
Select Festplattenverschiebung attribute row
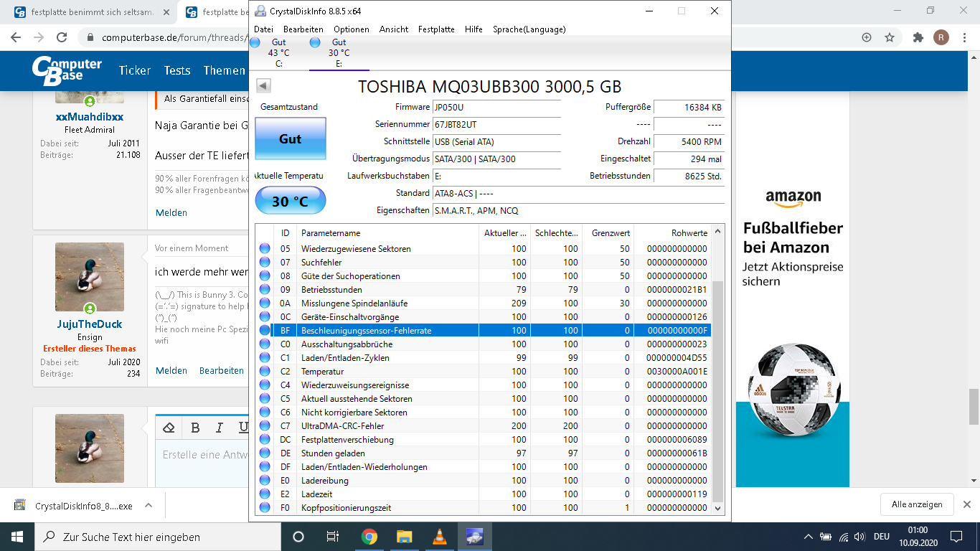[x=483, y=440]
